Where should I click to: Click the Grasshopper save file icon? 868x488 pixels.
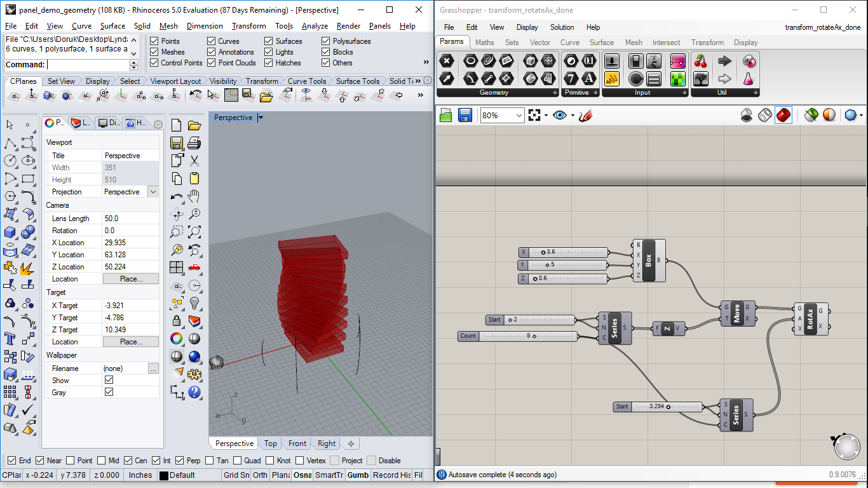click(465, 115)
